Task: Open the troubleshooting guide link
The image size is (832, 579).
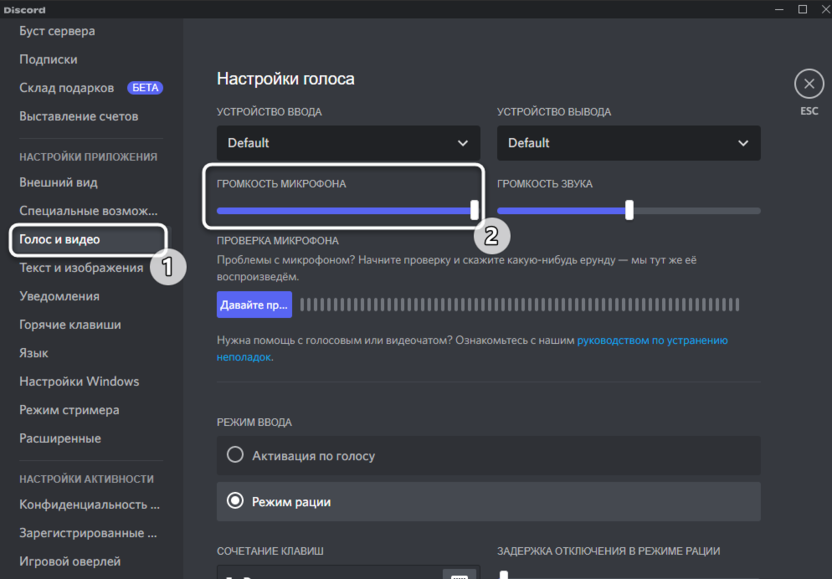Action: (652, 340)
